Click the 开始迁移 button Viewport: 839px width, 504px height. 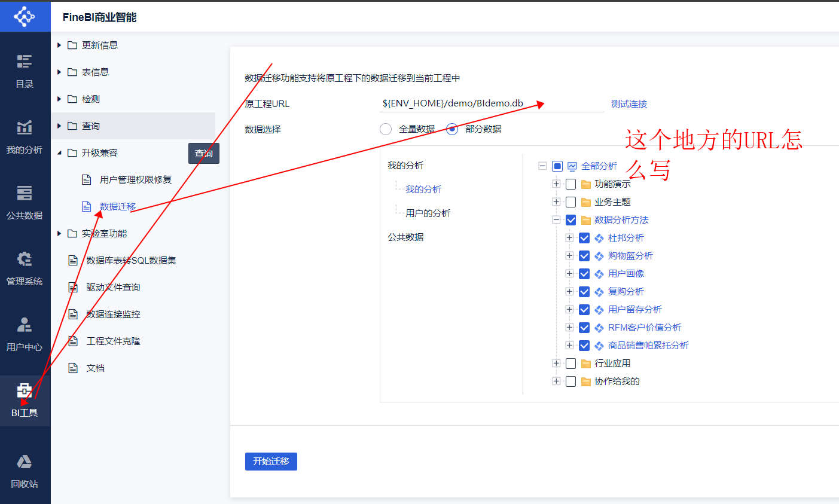pyautogui.click(x=271, y=462)
